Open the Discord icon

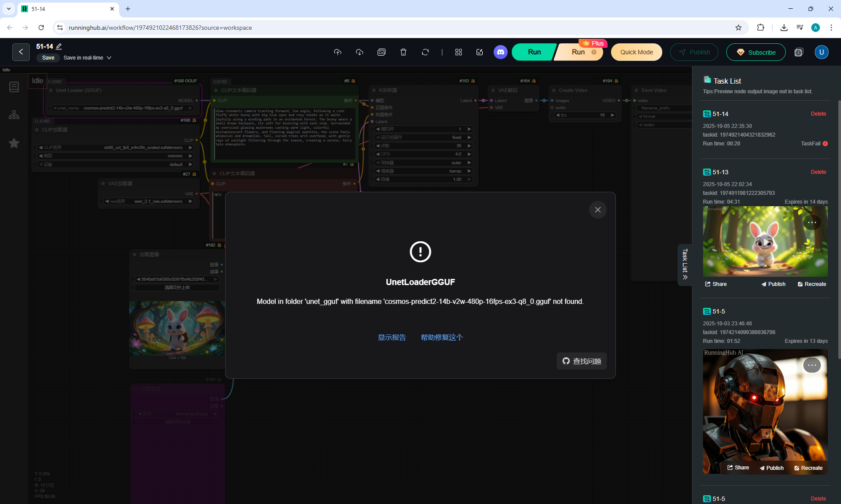tap(500, 52)
